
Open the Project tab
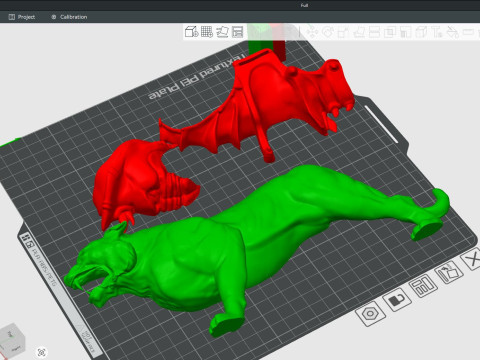coord(21,17)
